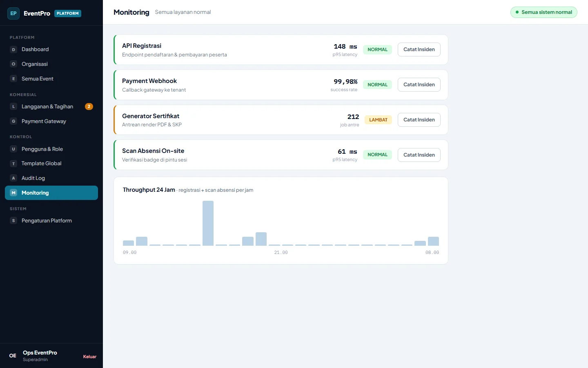Click the Semua Event letter icon E

pos(13,79)
